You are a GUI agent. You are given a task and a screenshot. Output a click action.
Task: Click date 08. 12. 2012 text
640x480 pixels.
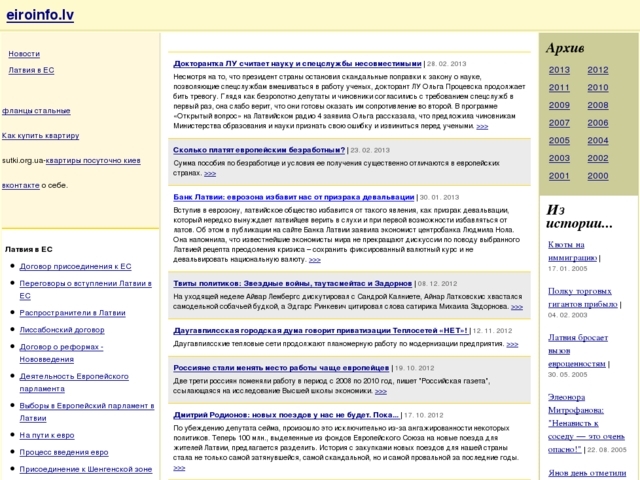point(438,284)
